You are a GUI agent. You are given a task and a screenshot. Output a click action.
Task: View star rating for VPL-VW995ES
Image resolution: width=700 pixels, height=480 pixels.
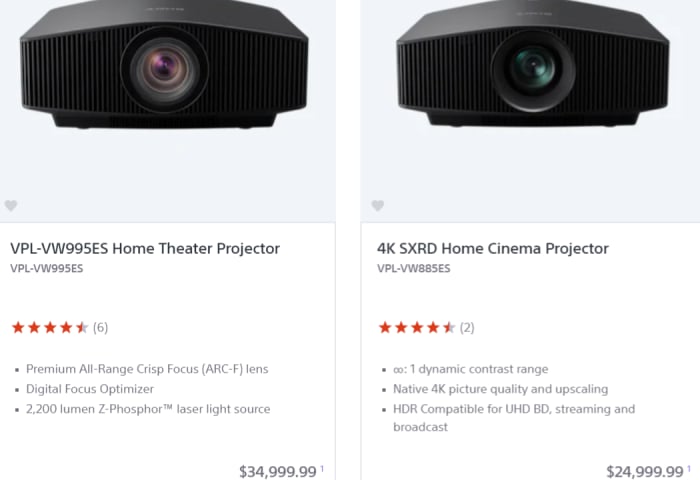coord(50,327)
